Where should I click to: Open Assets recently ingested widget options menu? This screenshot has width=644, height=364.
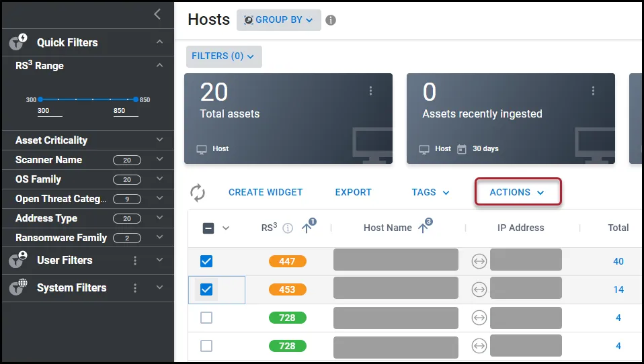593,91
